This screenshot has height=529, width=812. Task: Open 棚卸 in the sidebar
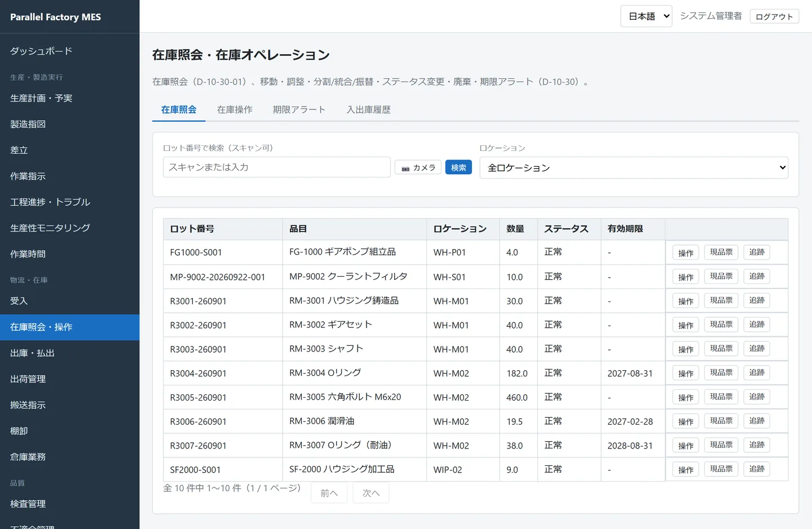coord(69,431)
